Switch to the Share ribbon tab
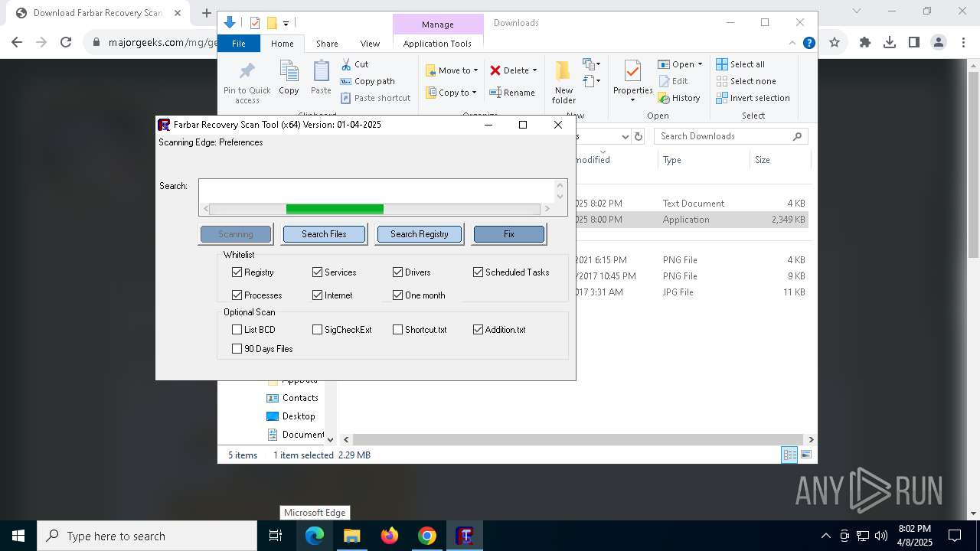The width and height of the screenshot is (980, 551). [x=327, y=44]
